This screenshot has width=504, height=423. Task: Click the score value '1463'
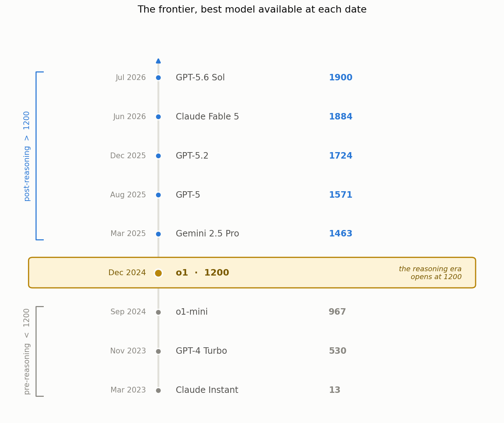341,234
